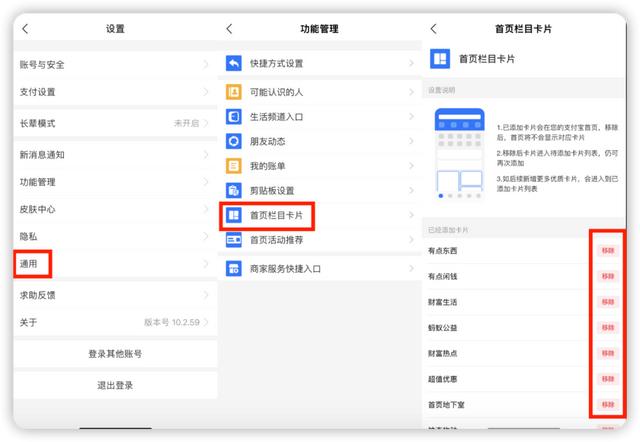Remove the 有点东西 card
The height and width of the screenshot is (442, 640).
point(608,251)
